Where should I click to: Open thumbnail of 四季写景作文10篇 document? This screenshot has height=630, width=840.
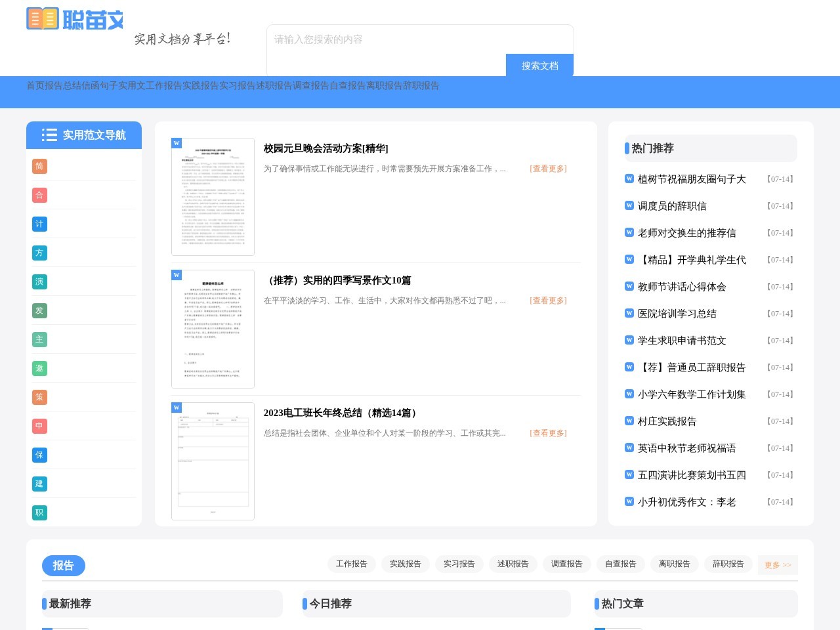[x=213, y=329]
